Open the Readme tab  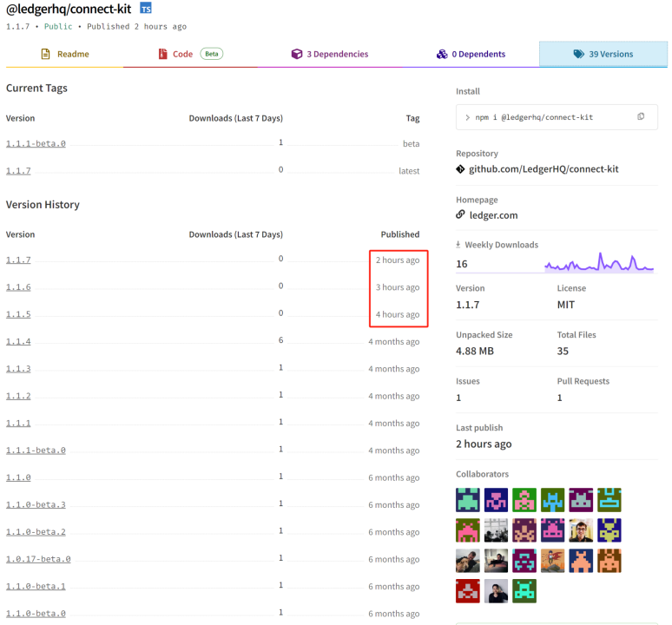click(65, 54)
